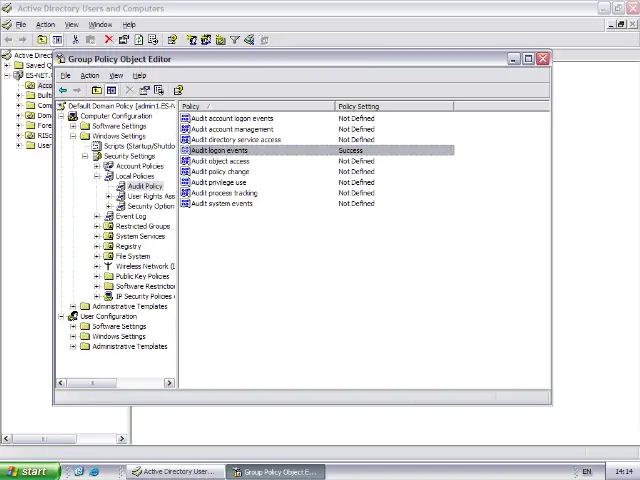Click right arrow of Active Directory tree scrollbar
Viewport: 640px width, 480px height.
point(122,439)
